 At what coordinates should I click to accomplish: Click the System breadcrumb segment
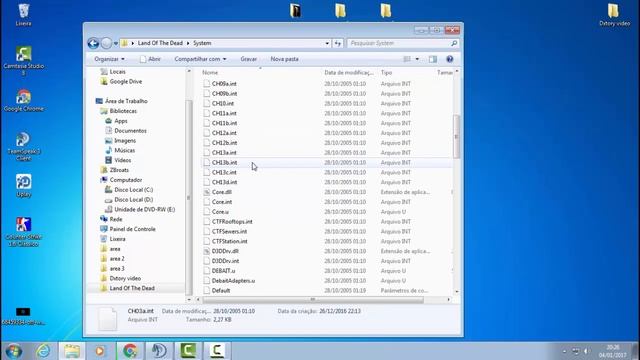point(202,43)
